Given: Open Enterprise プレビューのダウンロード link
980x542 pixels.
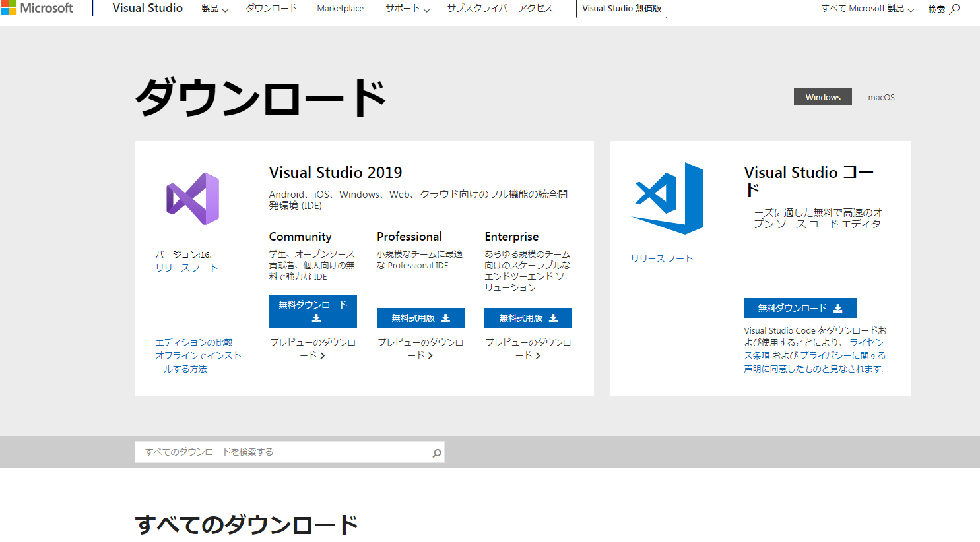Looking at the screenshot, I should pos(528,349).
